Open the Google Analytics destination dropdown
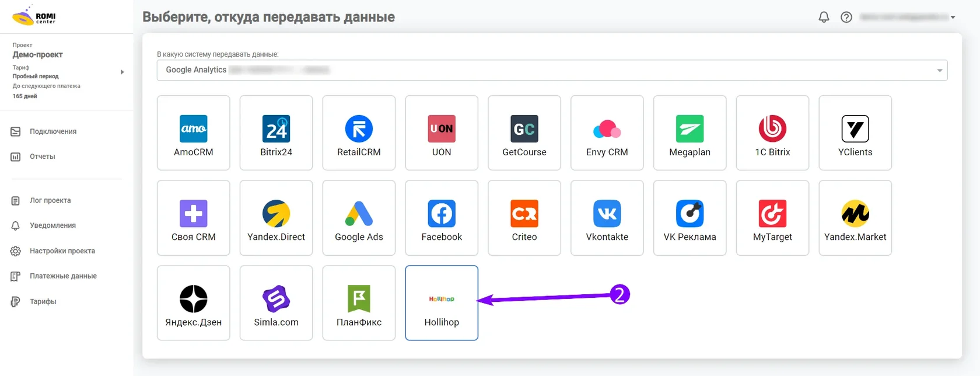Image resolution: width=980 pixels, height=376 pixels. (x=552, y=70)
